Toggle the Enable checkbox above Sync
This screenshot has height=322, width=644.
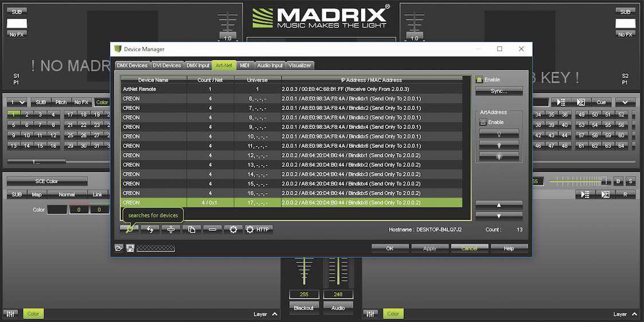coord(479,80)
